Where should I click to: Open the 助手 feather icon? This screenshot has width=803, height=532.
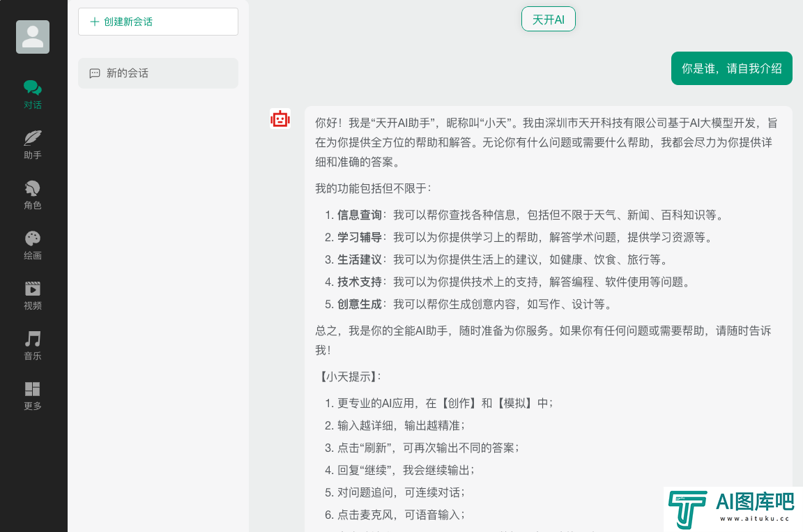click(33, 138)
